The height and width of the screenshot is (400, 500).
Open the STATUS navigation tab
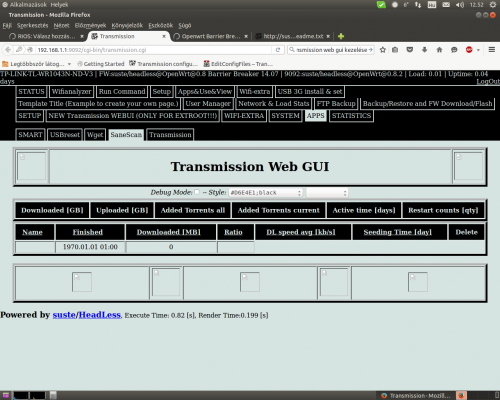pyautogui.click(x=31, y=92)
